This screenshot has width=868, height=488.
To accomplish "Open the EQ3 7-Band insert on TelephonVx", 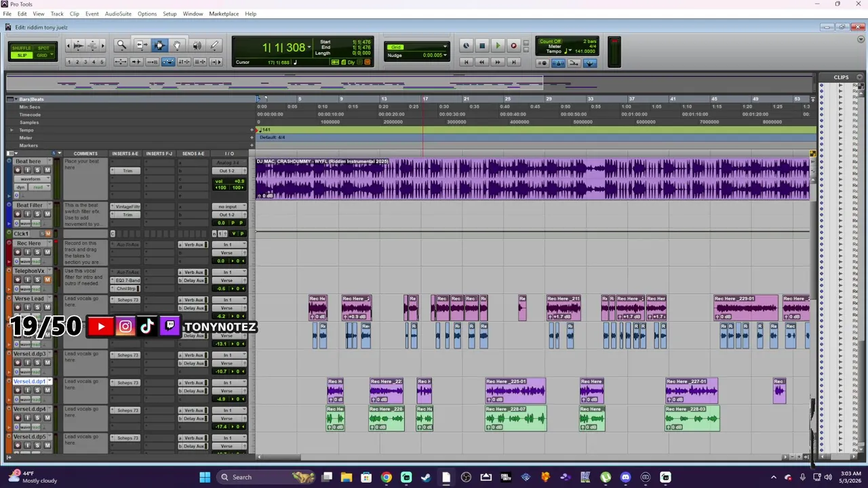I will tap(127, 281).
